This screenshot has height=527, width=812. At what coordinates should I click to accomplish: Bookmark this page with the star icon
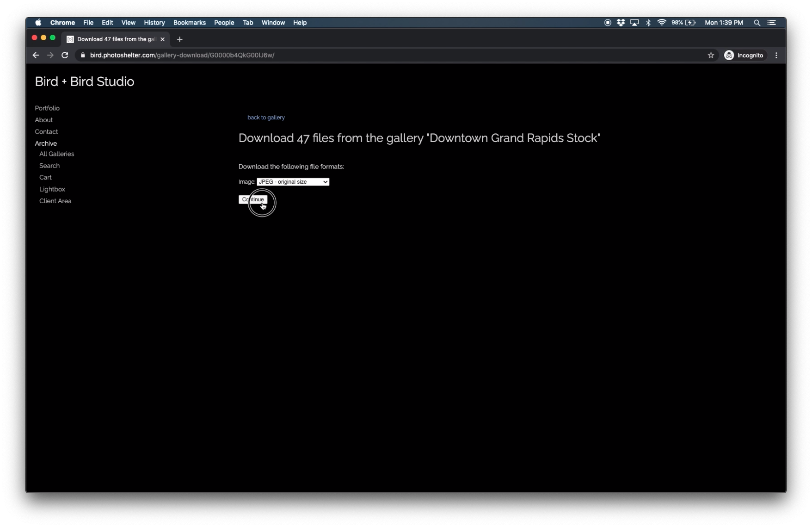coord(711,55)
